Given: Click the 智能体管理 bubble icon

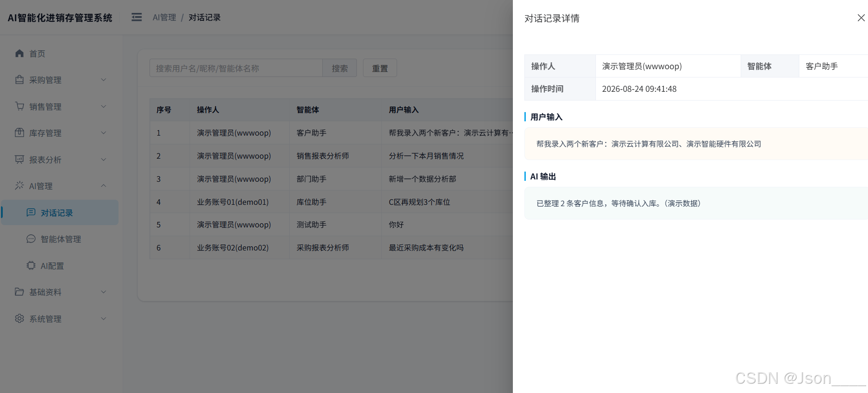Looking at the screenshot, I should coord(31,239).
